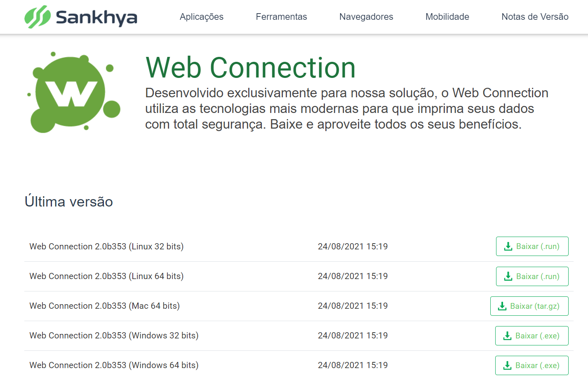Open the Mobilidade menu
588x378 pixels.
pos(447,17)
